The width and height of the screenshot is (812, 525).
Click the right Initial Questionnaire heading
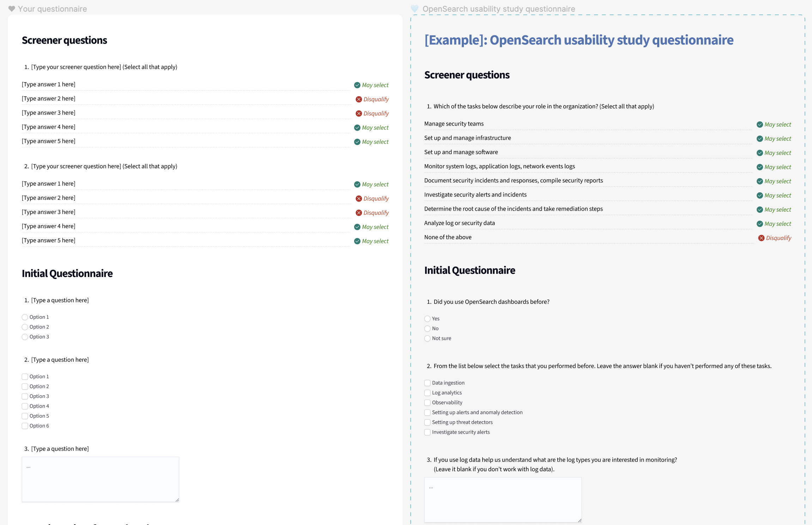point(470,270)
